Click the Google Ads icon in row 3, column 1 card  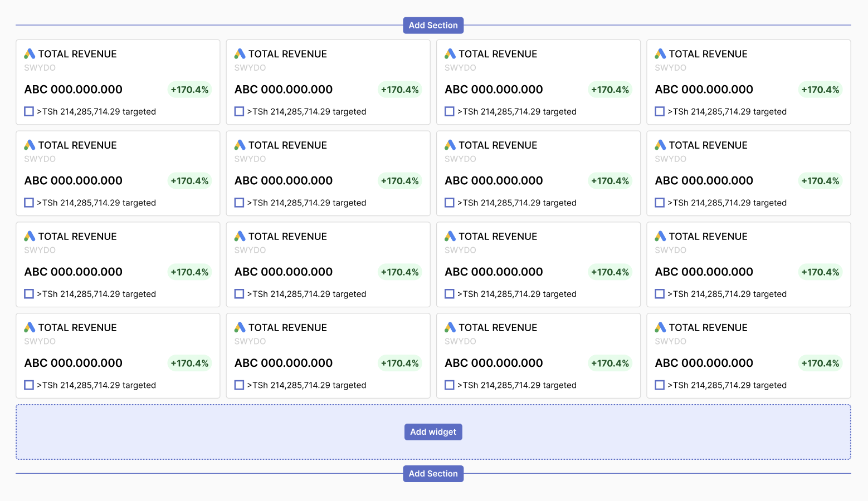click(x=30, y=237)
